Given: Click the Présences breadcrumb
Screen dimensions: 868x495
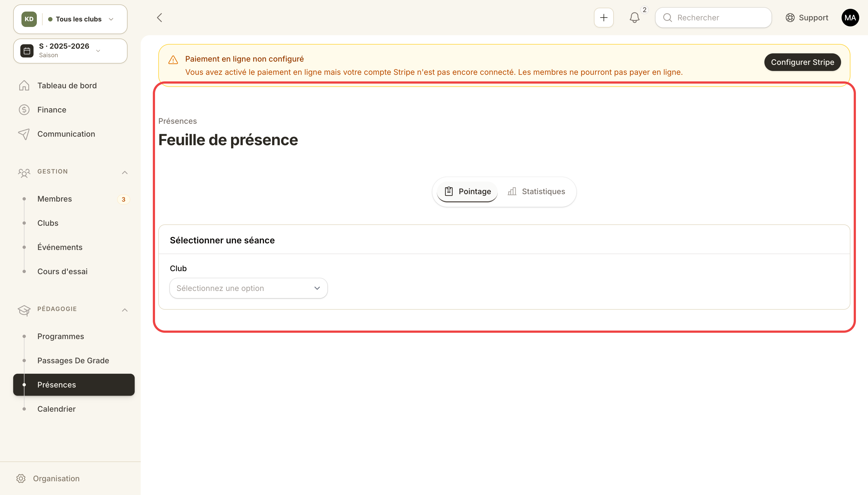Looking at the screenshot, I should [x=178, y=121].
